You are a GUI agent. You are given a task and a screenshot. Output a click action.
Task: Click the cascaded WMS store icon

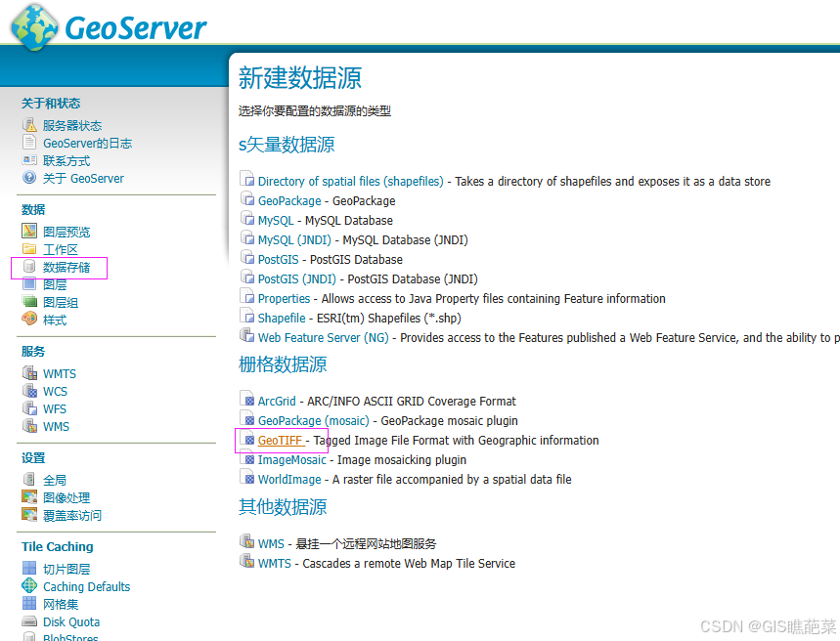(x=247, y=542)
